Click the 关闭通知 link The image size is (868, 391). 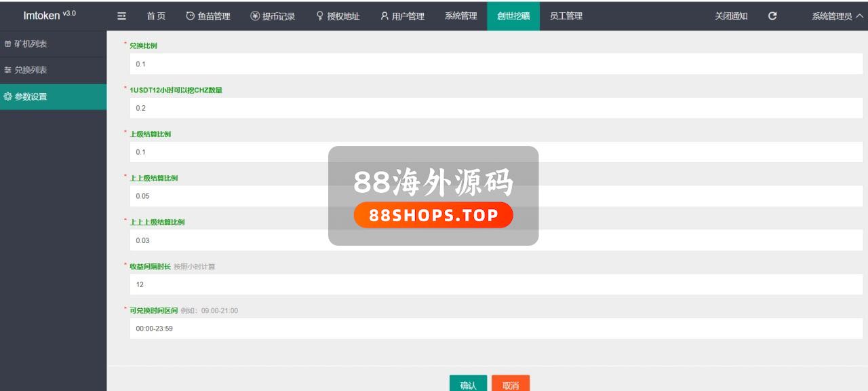[x=731, y=16]
